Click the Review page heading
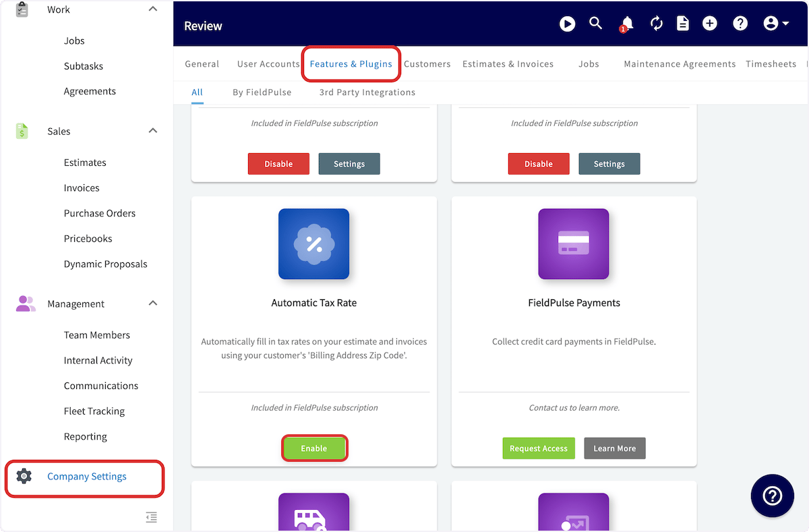 203,26
